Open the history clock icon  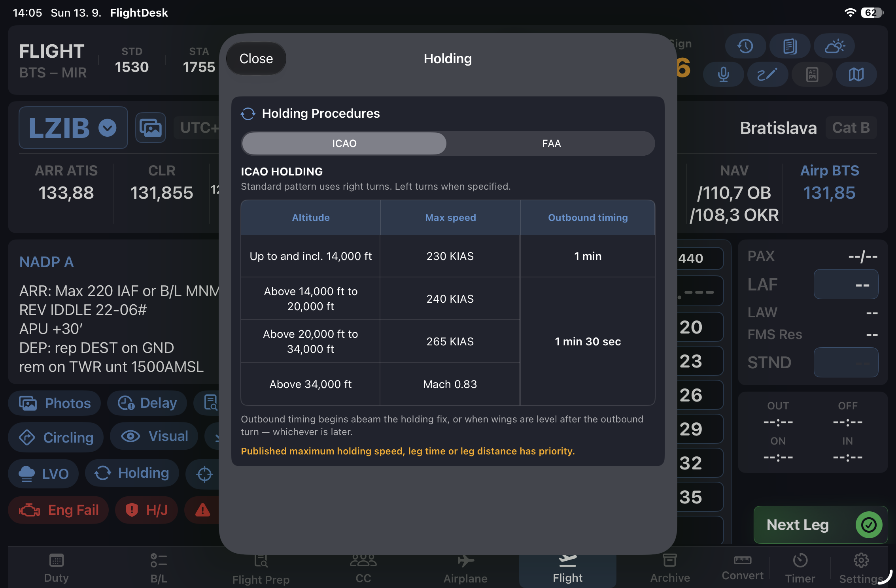tap(745, 46)
